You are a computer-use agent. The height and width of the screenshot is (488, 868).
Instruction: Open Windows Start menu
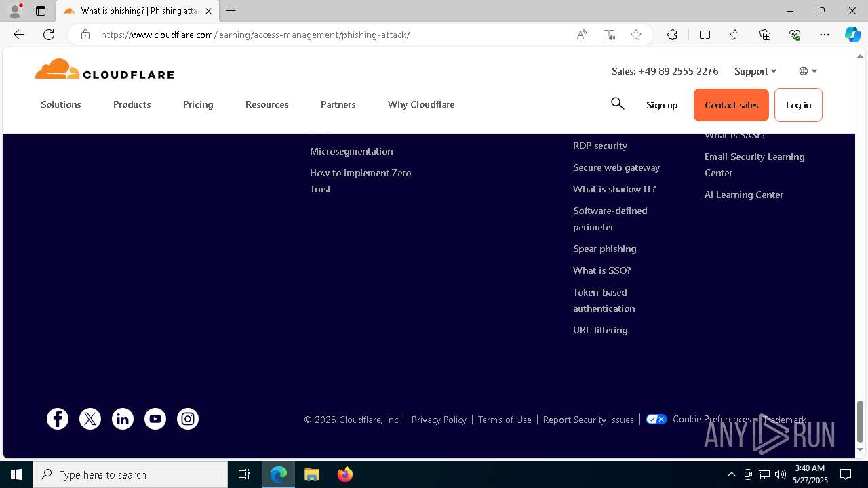16,474
